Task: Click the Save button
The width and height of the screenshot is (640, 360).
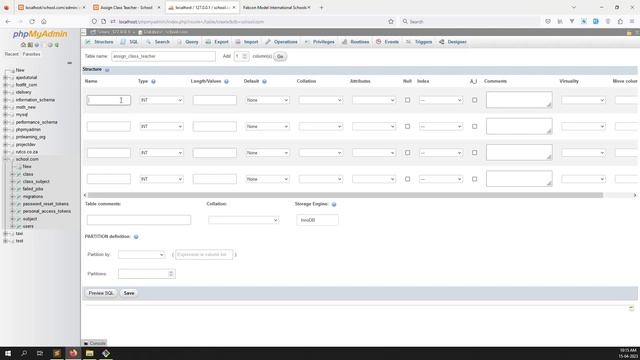Action: [x=129, y=293]
